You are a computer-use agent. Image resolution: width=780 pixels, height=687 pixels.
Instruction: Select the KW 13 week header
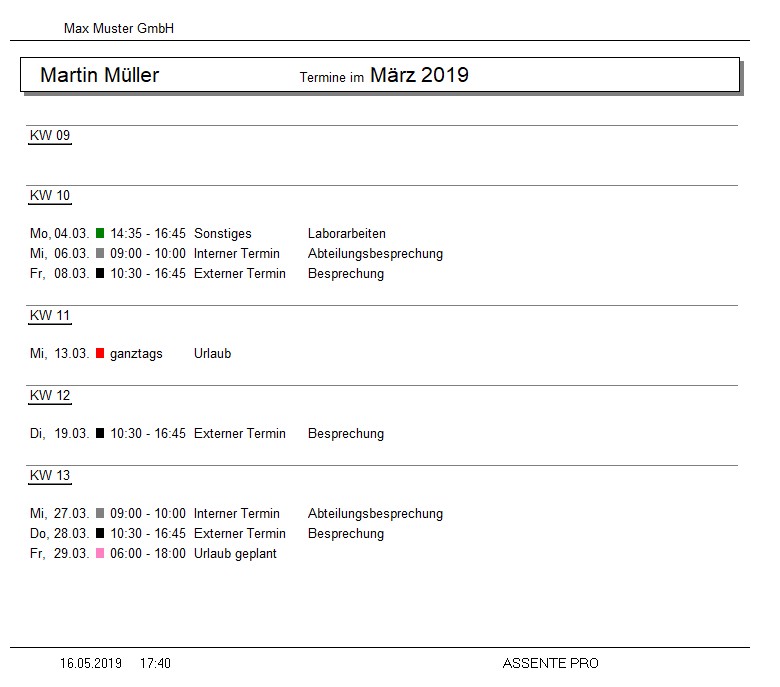pyautogui.click(x=50, y=476)
